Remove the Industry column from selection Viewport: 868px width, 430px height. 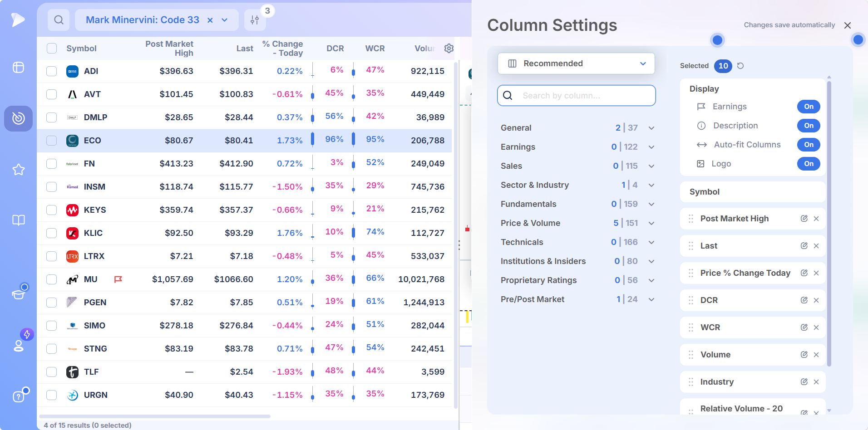816,382
